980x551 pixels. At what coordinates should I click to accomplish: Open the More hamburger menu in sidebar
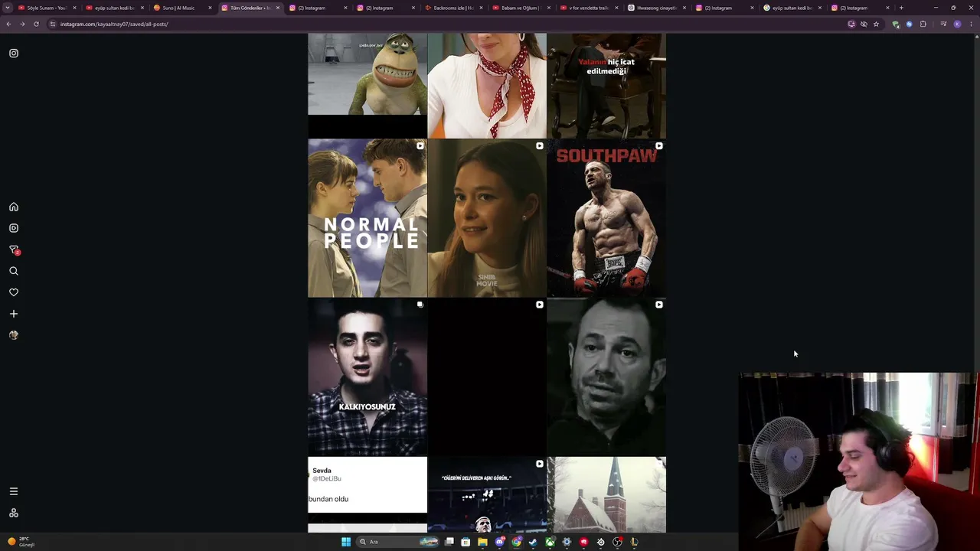pyautogui.click(x=14, y=491)
